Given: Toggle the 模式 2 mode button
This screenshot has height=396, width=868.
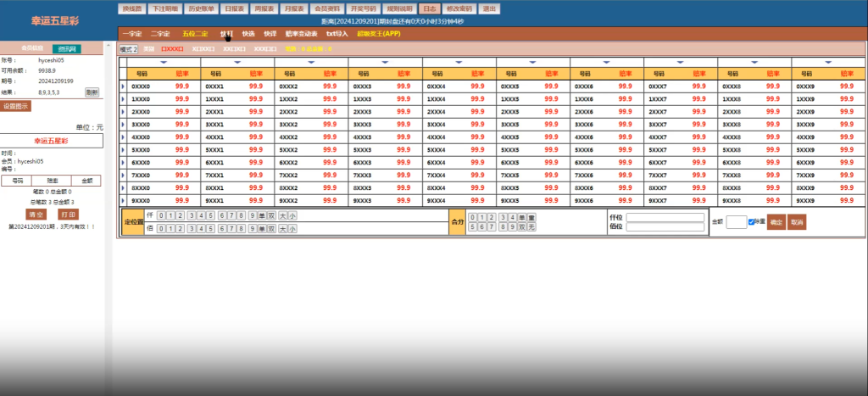Looking at the screenshot, I should [x=128, y=49].
